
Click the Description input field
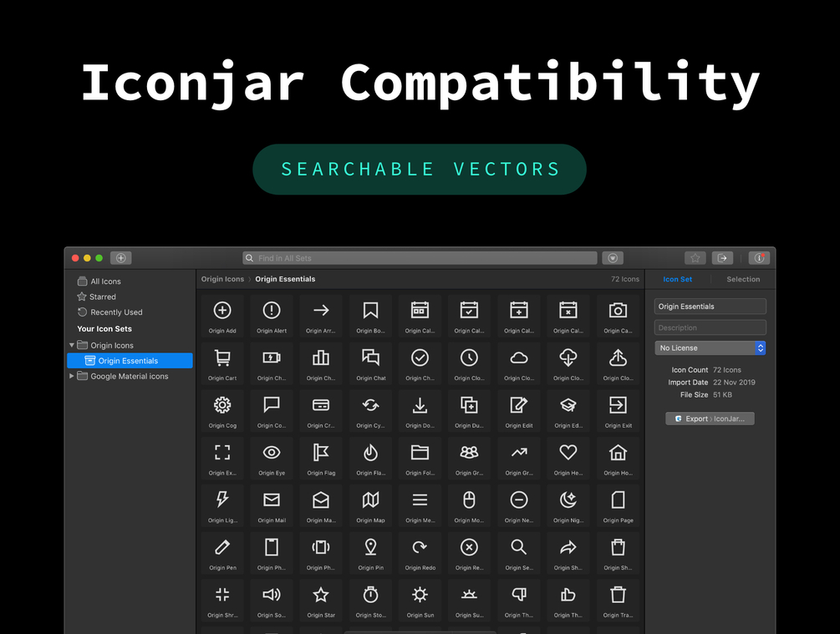pos(710,327)
